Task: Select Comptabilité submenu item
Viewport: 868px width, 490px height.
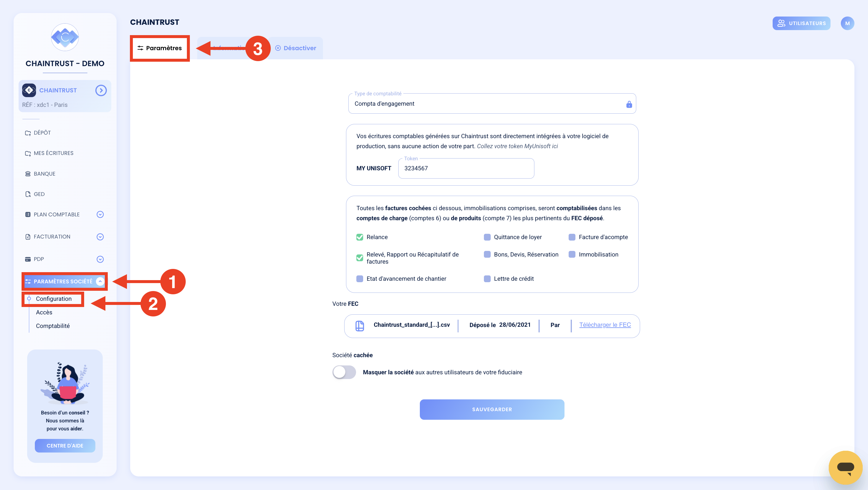Action: pos(53,326)
